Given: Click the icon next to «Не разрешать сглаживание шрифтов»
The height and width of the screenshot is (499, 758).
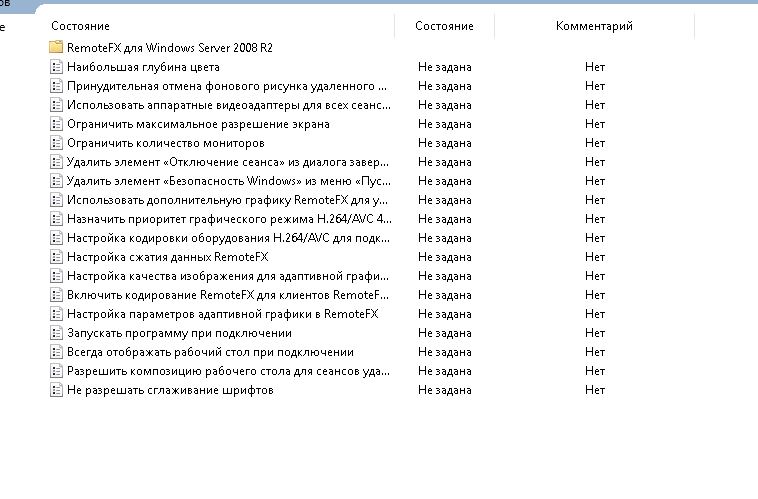Looking at the screenshot, I should [x=56, y=390].
